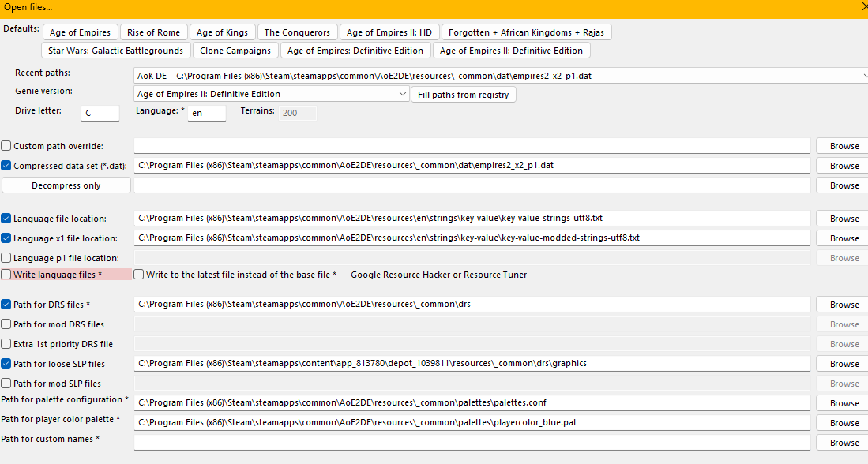This screenshot has width=868, height=464.
Task: Click the Drive letter input field
Action: [100, 113]
